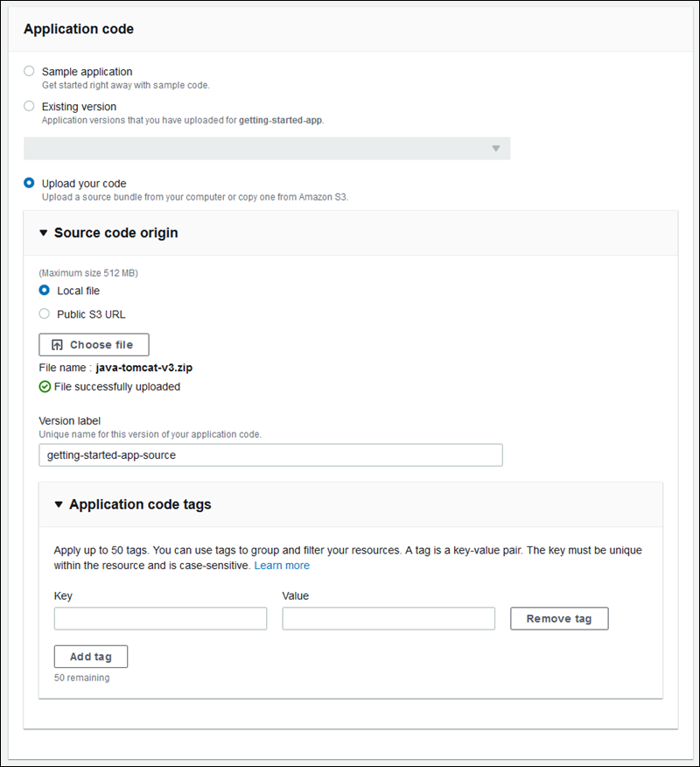Click the gray dropdown arrow icon
The image size is (700, 767).
[495, 148]
